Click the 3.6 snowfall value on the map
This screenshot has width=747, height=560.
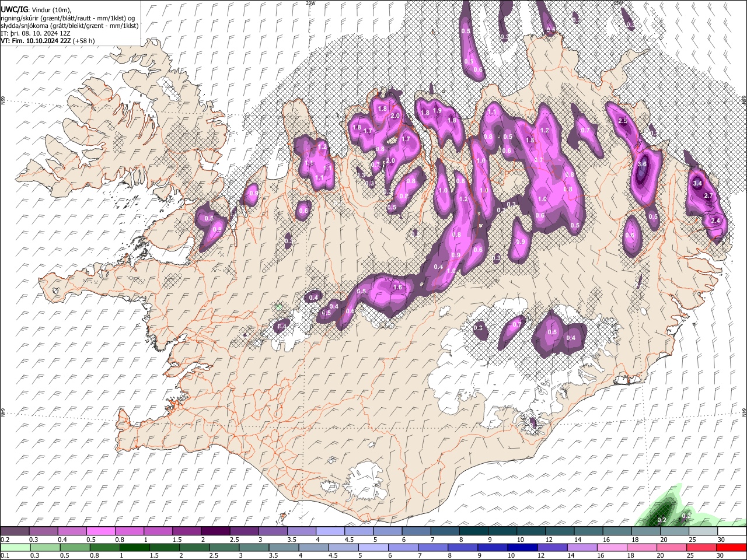pyautogui.click(x=642, y=164)
